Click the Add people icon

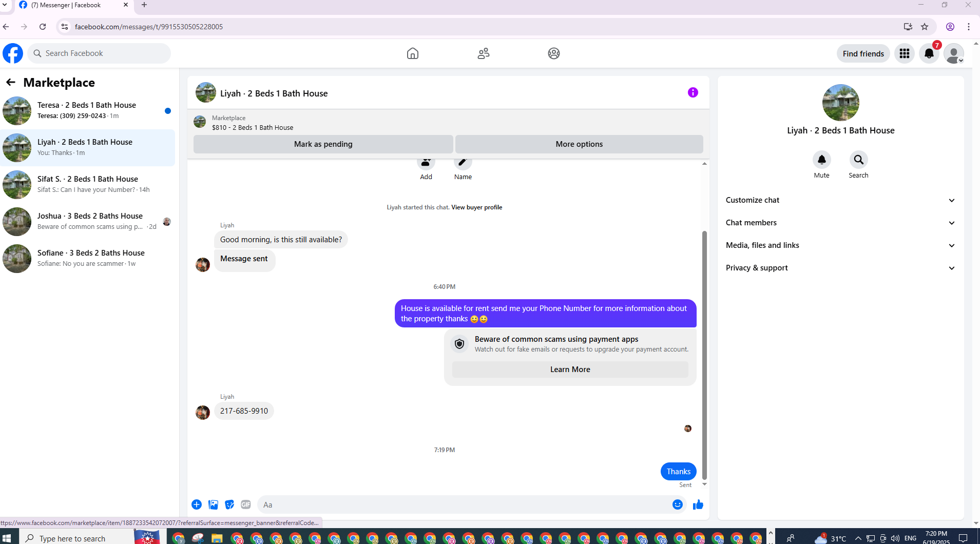[426, 163]
